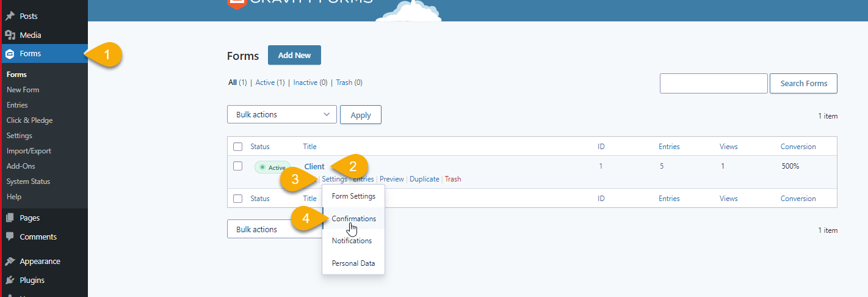This screenshot has width=868, height=297.
Task: Click the Appearance brush icon
Action: coord(10,261)
